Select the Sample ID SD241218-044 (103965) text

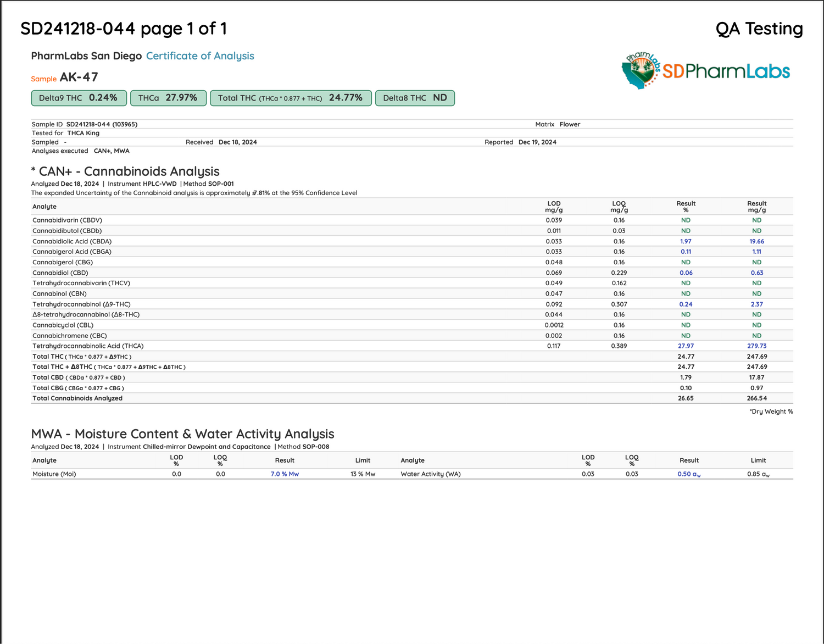tap(102, 124)
